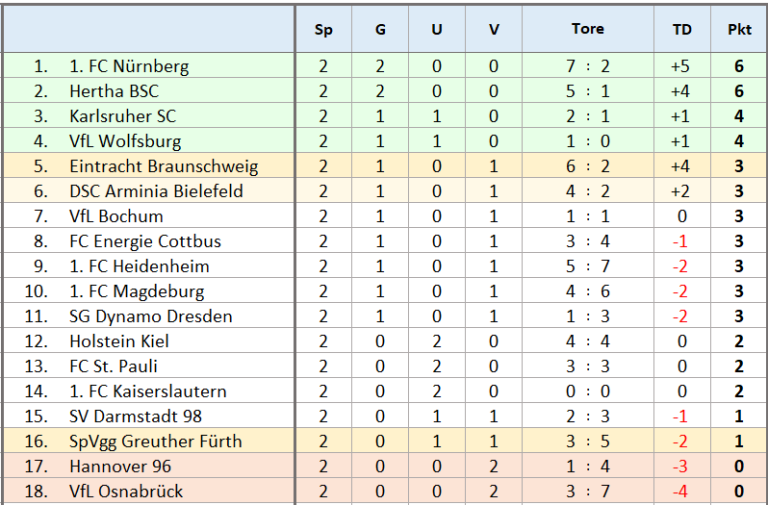Click the 1. FC Nürnberg team name
Viewport: 768px width, 505px height.
[x=129, y=66]
